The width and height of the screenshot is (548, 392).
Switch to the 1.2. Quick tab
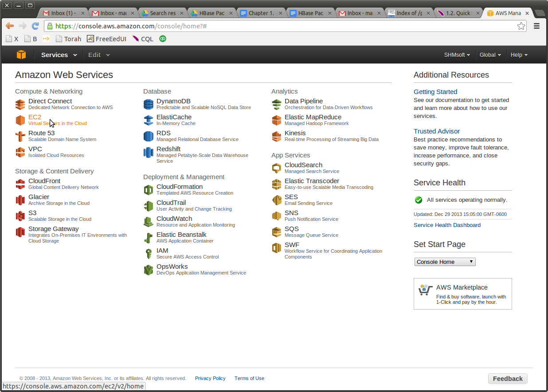click(458, 13)
